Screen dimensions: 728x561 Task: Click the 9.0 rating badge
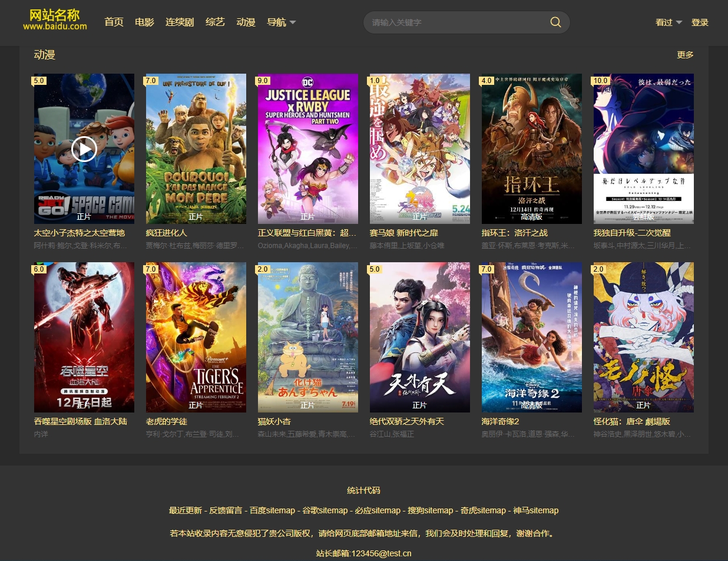tap(263, 81)
